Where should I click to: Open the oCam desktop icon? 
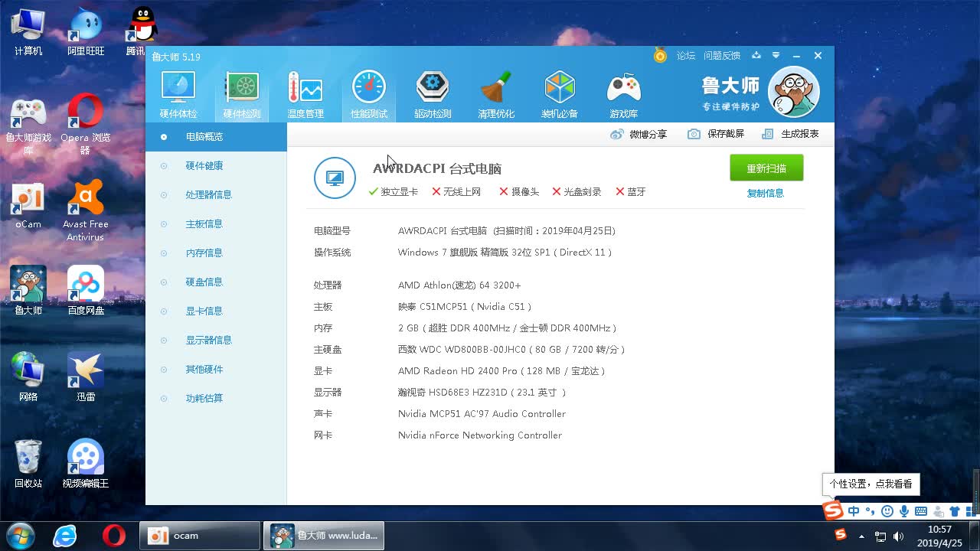tap(28, 205)
